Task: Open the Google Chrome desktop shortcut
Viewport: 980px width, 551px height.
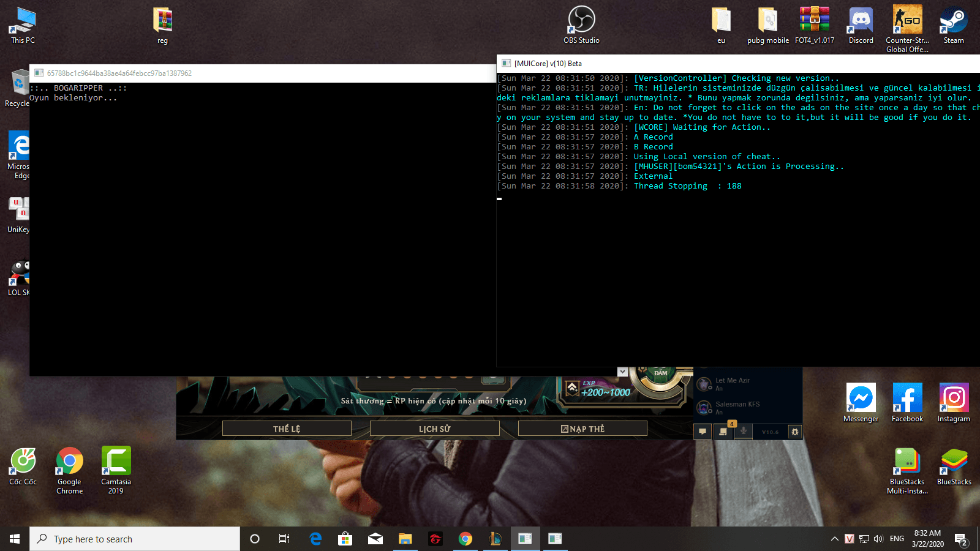Action: tap(69, 471)
